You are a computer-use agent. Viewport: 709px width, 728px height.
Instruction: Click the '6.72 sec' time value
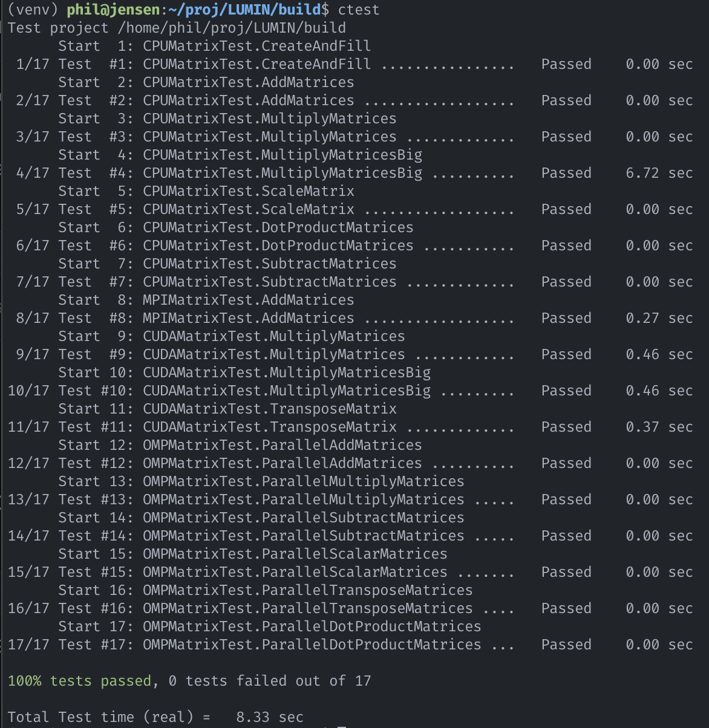pyautogui.click(x=659, y=173)
